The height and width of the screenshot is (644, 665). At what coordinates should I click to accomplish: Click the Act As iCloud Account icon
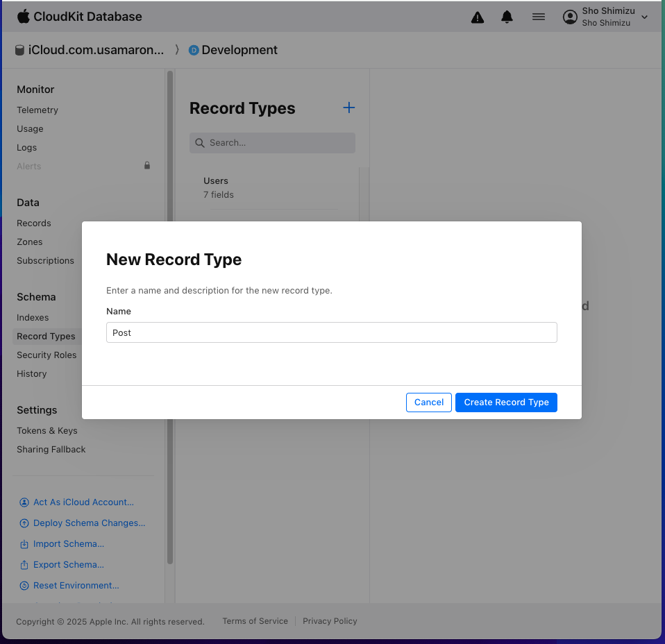point(24,502)
